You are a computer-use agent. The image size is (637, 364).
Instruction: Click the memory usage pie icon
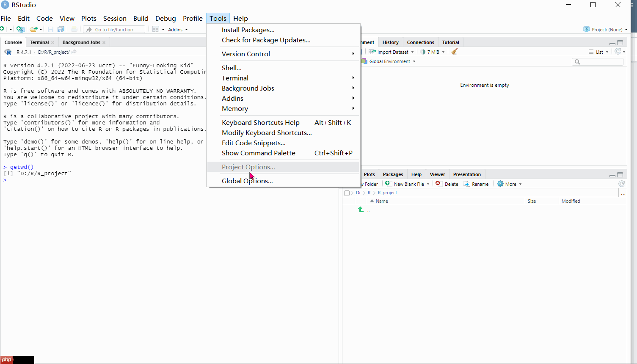point(422,52)
